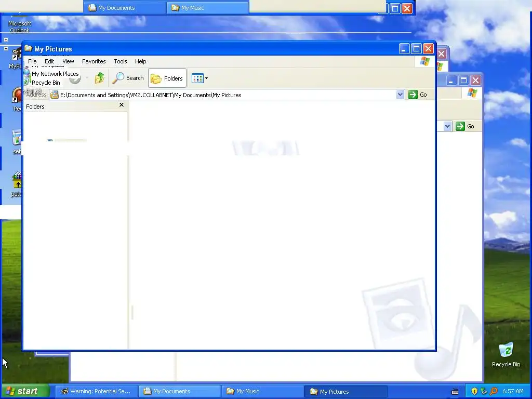Image resolution: width=532 pixels, height=399 pixels.
Task: Click the folder icon inside the address bar
Action: [54, 95]
